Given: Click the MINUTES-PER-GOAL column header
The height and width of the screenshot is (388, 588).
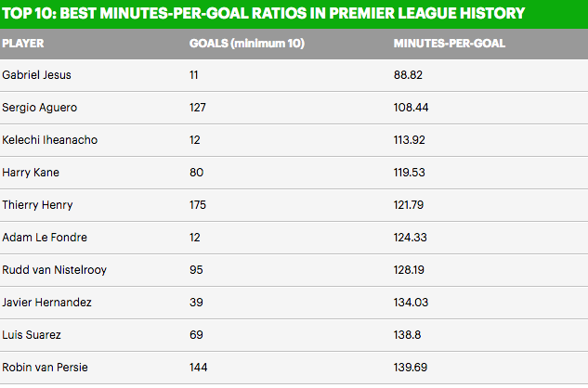Looking at the screenshot, I should pos(450,43).
